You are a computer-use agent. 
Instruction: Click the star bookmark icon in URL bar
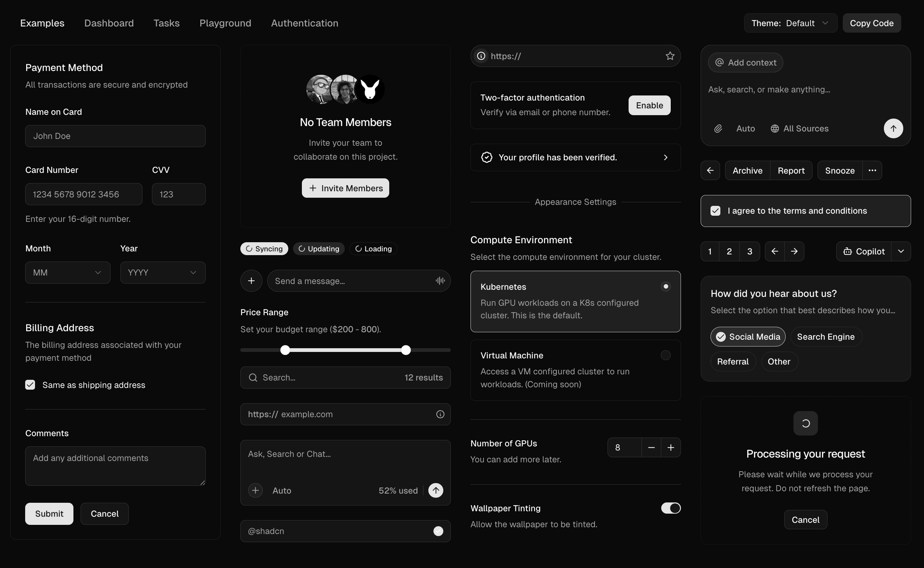tap(670, 56)
